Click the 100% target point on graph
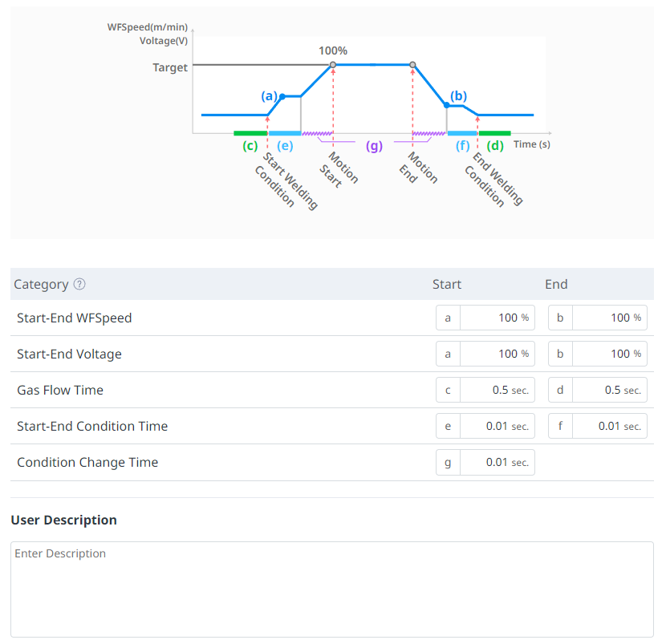Screen dimensions: 662x644 [x=333, y=64]
